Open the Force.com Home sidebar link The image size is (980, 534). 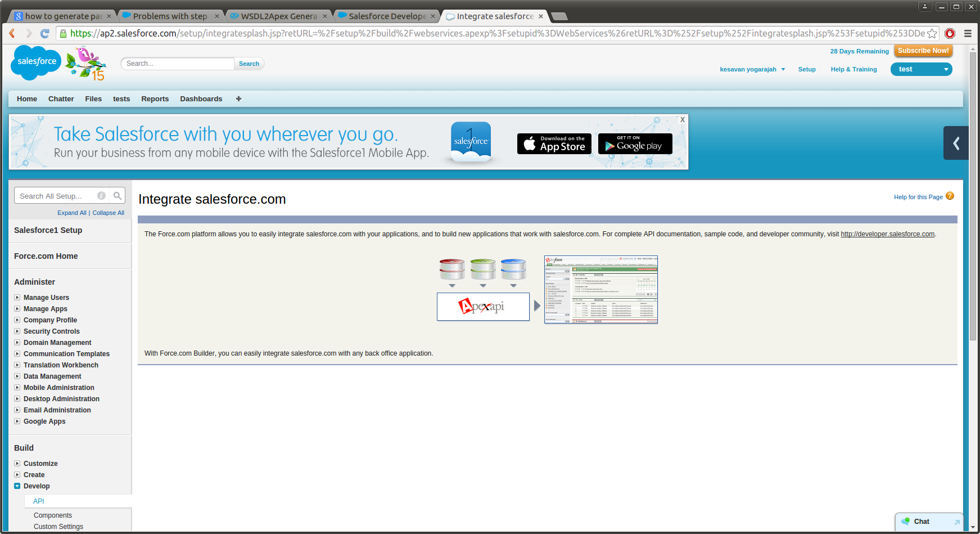click(x=46, y=256)
